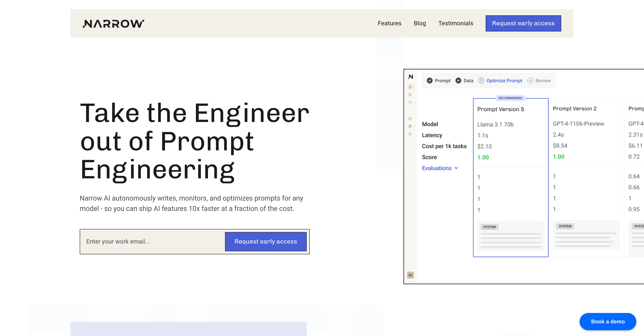Open the Testimonials link
644x336 pixels.
pos(456,23)
